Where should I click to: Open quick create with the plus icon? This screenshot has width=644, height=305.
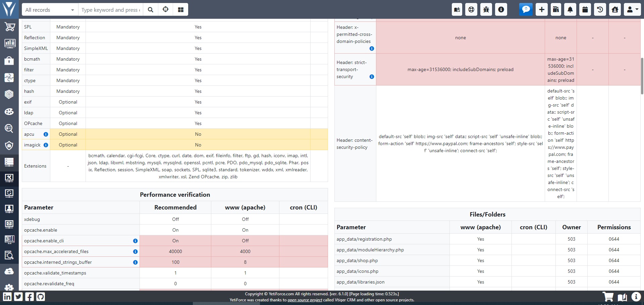coord(541,9)
